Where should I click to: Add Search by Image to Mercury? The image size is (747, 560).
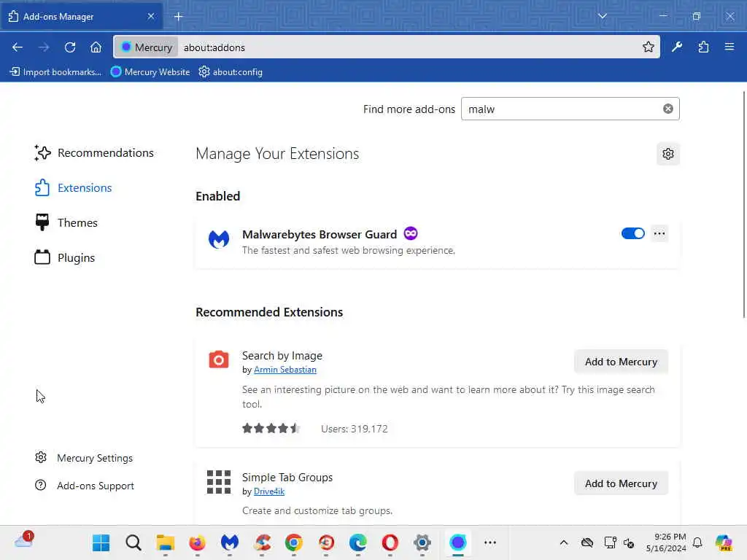pos(621,362)
